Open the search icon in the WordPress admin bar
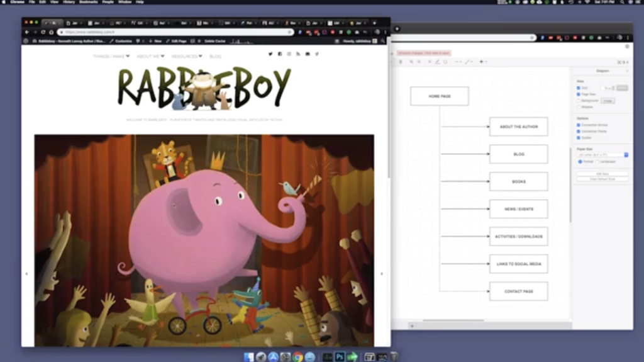This screenshot has width=644, height=362. [383, 41]
